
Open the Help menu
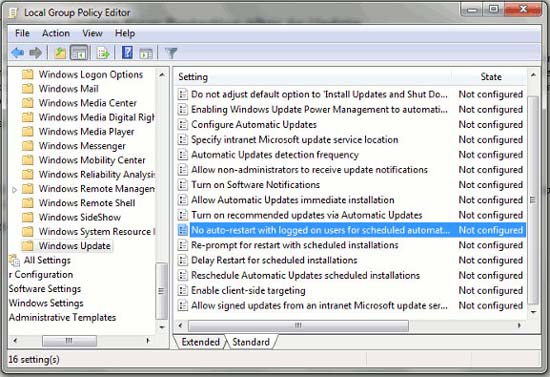[x=125, y=33]
